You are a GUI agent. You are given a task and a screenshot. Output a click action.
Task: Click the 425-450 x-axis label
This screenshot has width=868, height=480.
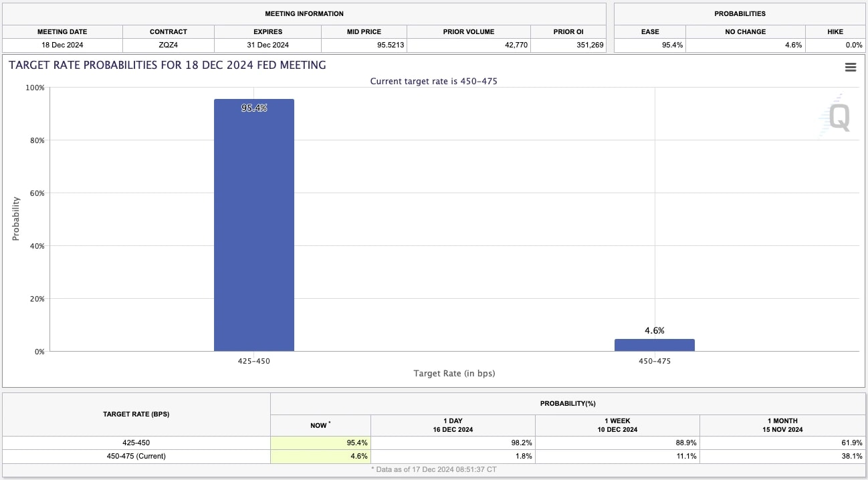click(254, 360)
